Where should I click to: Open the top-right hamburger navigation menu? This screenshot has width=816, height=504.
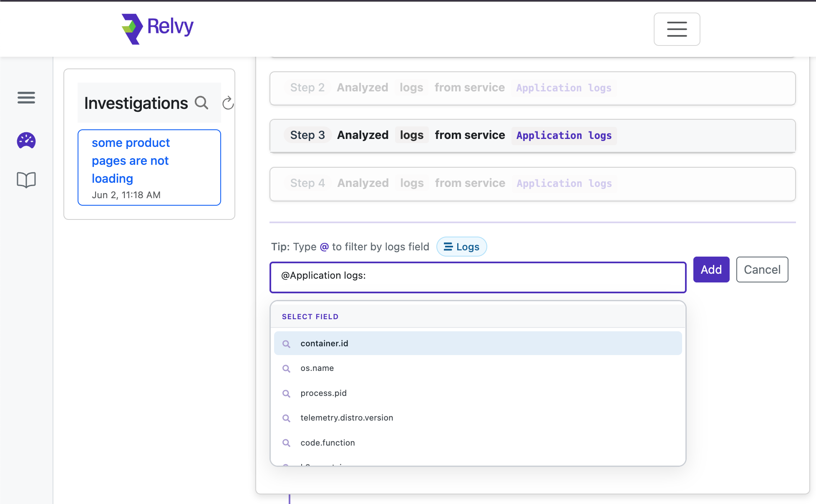[676, 29]
